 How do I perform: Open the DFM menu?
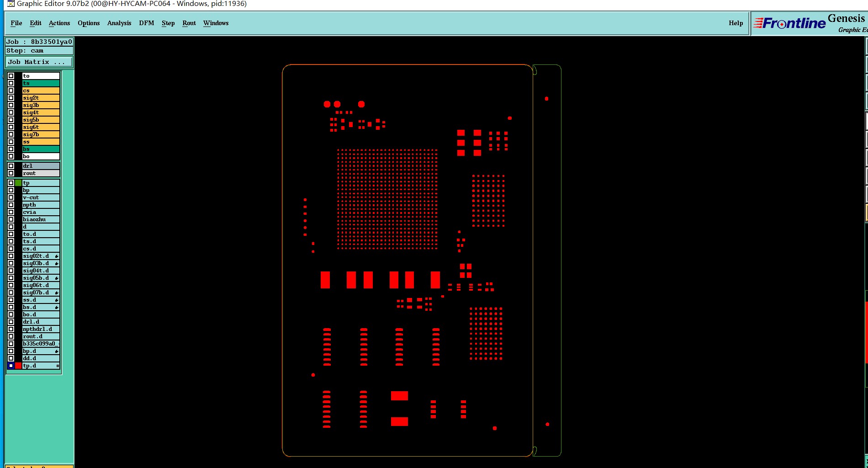click(x=147, y=23)
